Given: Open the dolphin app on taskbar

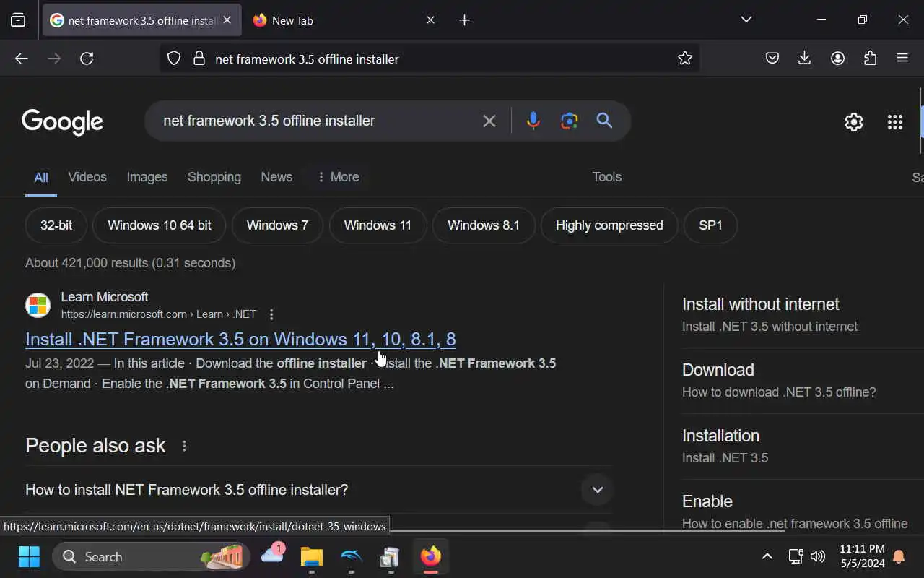Looking at the screenshot, I should pyautogui.click(x=352, y=557).
